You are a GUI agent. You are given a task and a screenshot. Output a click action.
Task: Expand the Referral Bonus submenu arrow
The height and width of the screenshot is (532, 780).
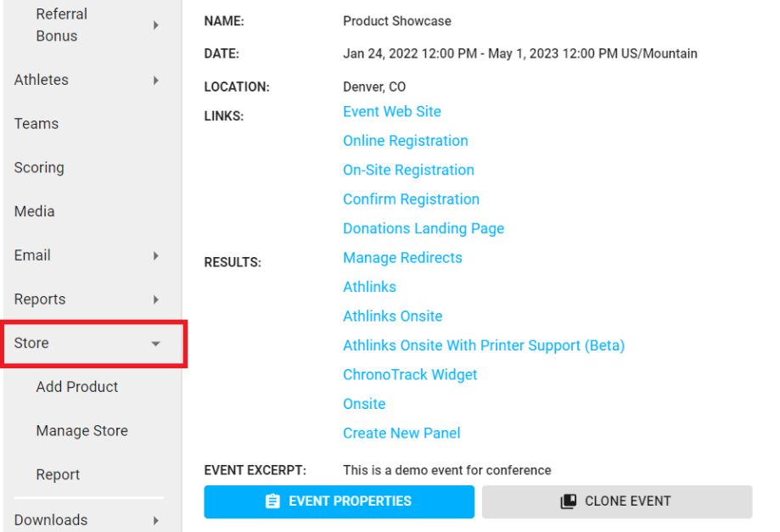[x=155, y=25]
